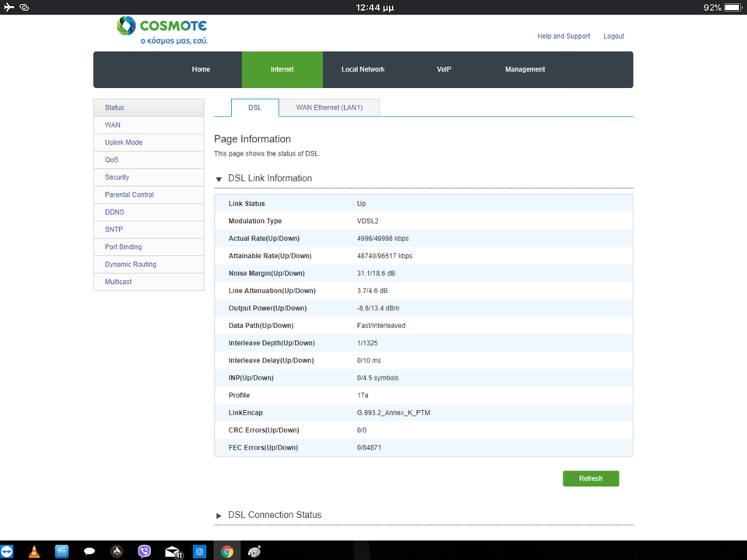
Task: Tap the battery indicator icon
Action: tap(733, 7)
